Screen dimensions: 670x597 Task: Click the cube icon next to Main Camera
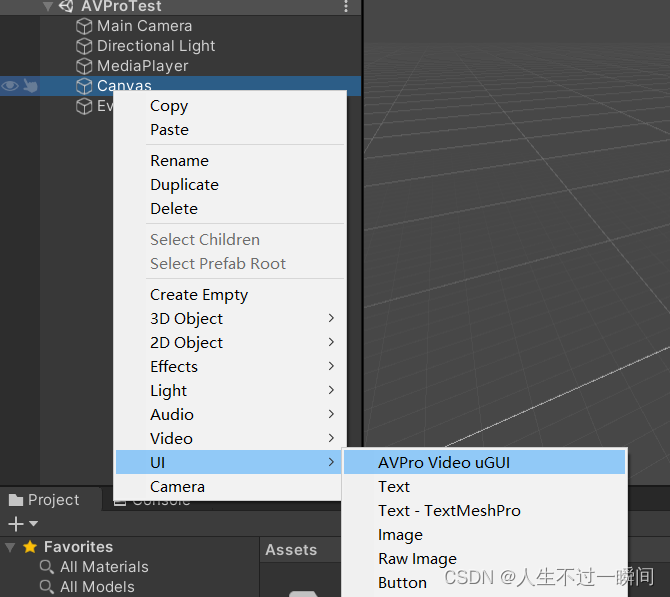point(84,26)
